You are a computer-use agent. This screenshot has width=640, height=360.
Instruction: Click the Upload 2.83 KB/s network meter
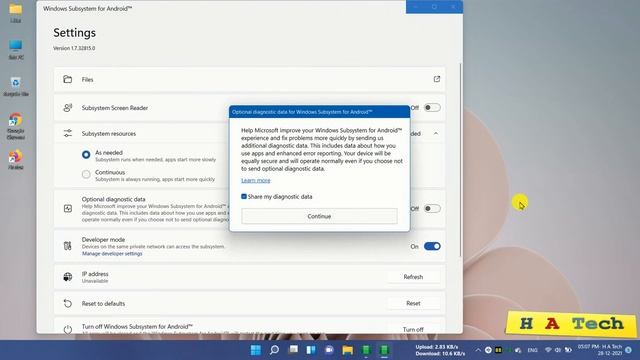[x=436, y=347]
